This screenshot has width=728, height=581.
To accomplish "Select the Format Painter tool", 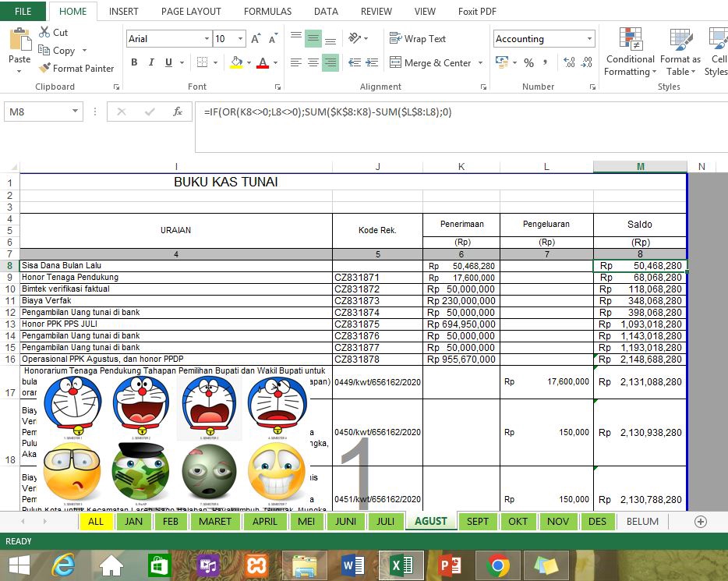I will coord(76,68).
